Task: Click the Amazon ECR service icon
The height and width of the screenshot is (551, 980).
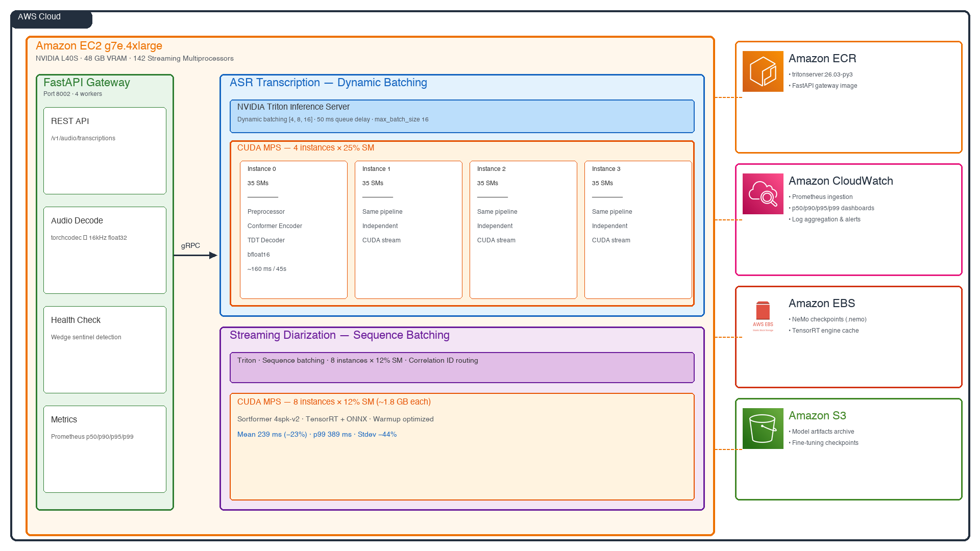Action: pyautogui.click(x=763, y=71)
